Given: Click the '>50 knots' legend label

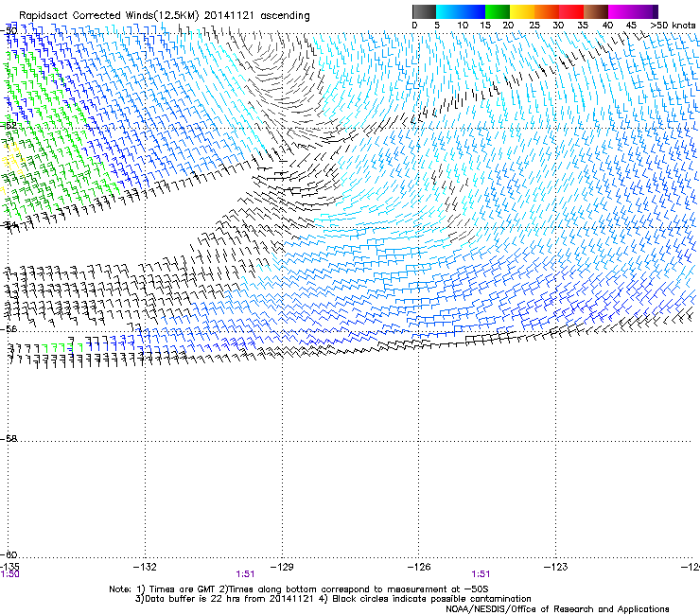Looking at the screenshot, I should point(673,26).
